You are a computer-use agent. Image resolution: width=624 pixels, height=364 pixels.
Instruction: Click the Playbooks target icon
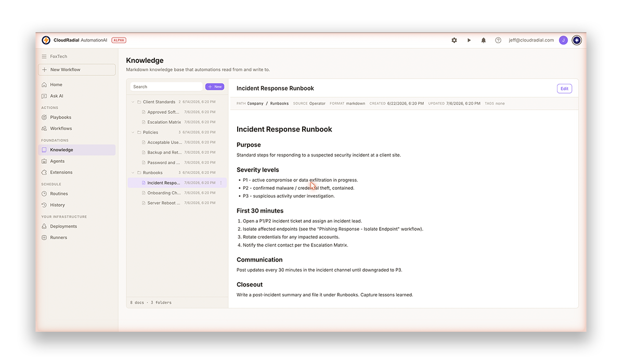point(44,118)
